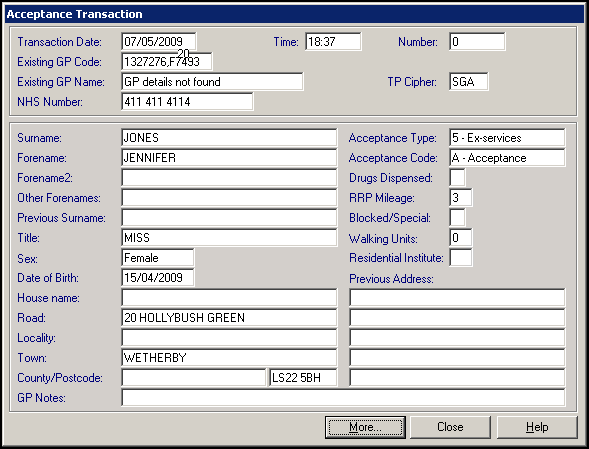Select the Surname field containing JONES
This screenshot has height=449, width=589.
(x=229, y=138)
